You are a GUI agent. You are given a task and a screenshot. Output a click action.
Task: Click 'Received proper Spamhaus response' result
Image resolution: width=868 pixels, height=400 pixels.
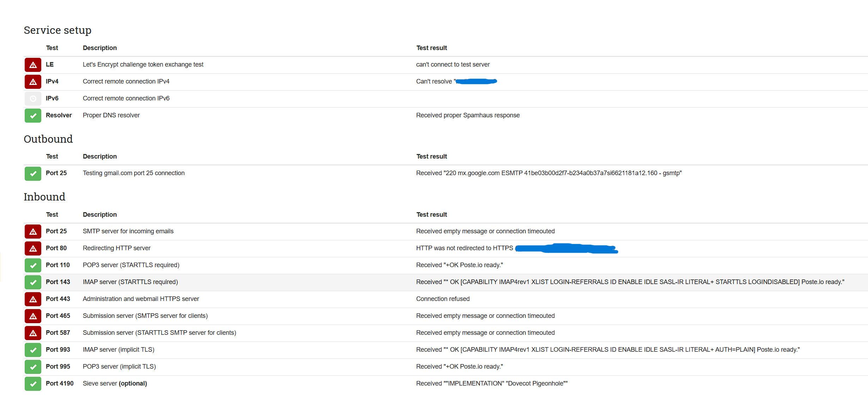(468, 115)
